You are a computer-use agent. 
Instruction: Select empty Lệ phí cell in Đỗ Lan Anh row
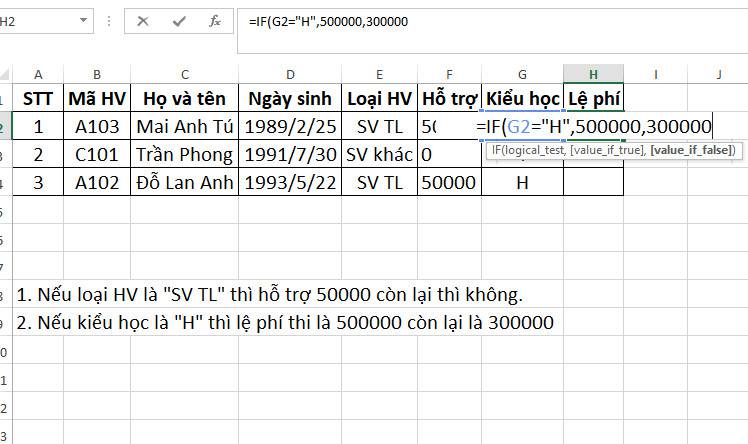[x=593, y=182]
